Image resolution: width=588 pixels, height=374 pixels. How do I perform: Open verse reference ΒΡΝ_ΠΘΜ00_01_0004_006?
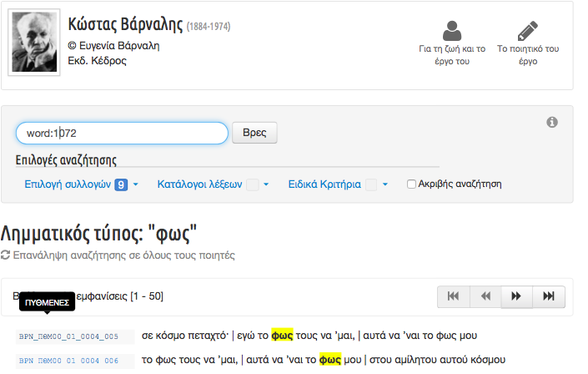(68, 361)
